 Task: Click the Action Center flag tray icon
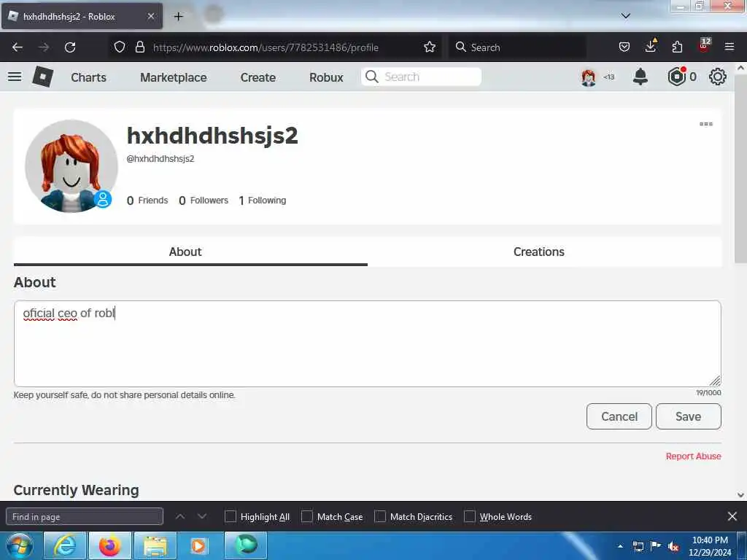coord(656,546)
